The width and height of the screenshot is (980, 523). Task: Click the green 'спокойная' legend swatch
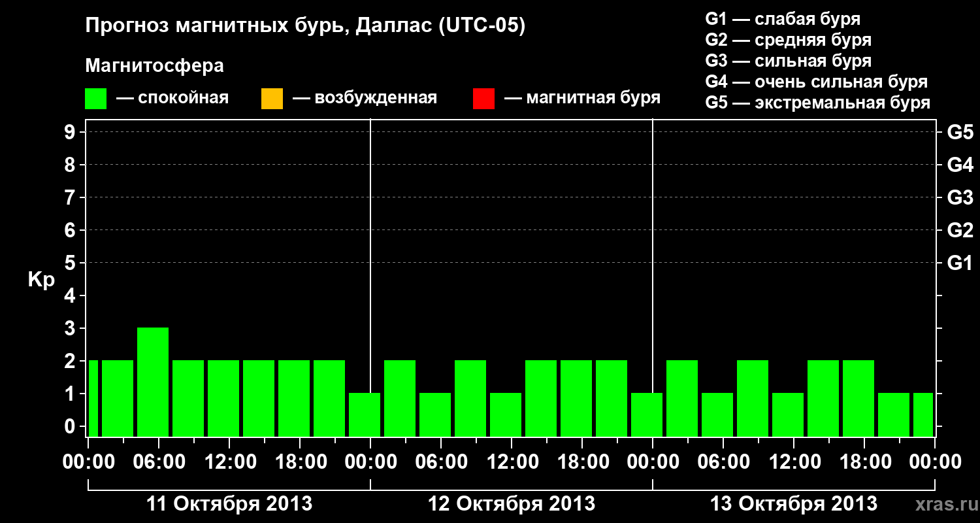95,99
